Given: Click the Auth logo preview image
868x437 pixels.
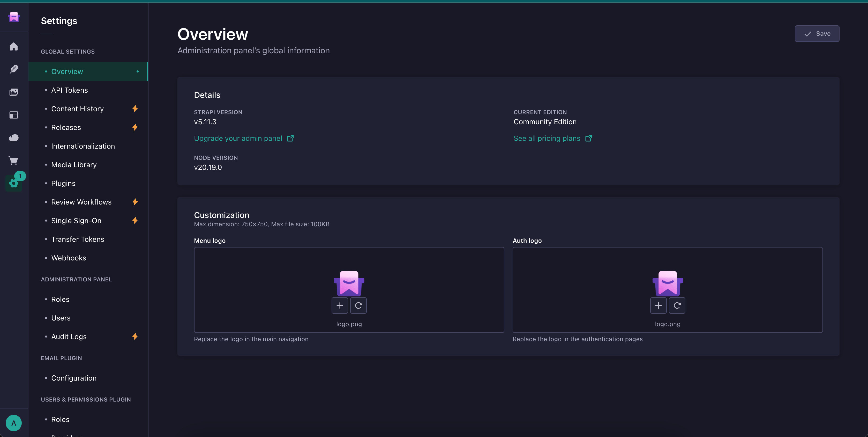Looking at the screenshot, I should pos(668,283).
